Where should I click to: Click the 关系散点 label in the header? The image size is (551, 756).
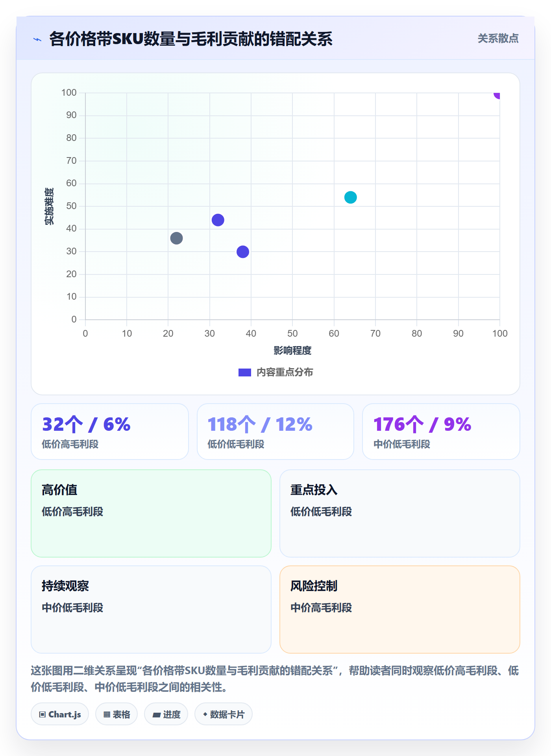[498, 39]
